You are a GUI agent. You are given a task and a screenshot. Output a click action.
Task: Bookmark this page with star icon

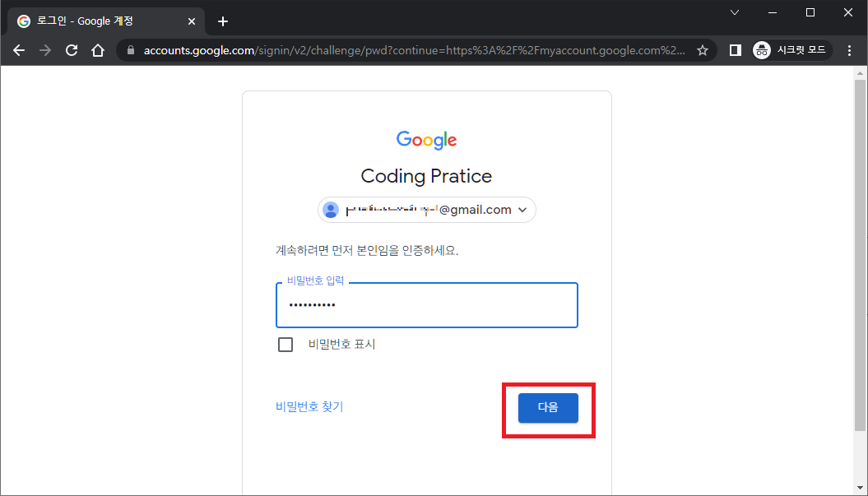point(703,50)
